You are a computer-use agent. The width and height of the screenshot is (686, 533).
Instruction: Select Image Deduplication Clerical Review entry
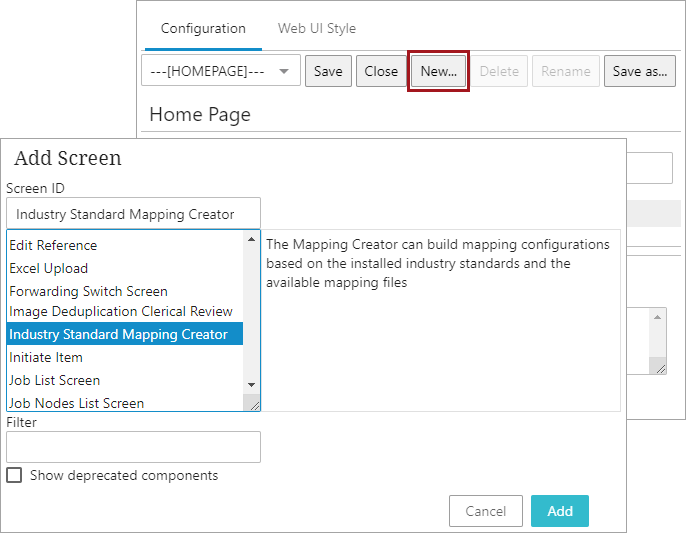(x=125, y=311)
